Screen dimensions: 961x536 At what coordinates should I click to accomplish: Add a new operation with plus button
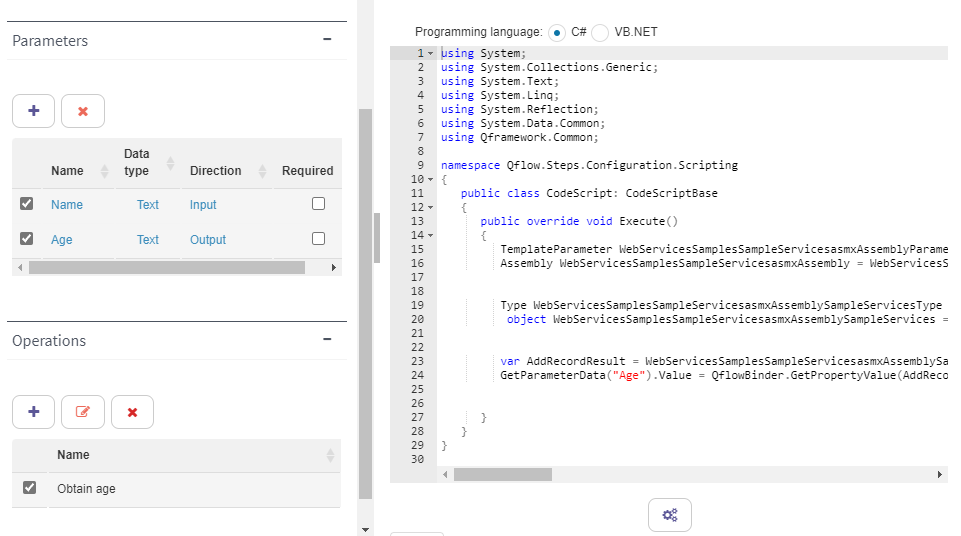[34, 412]
